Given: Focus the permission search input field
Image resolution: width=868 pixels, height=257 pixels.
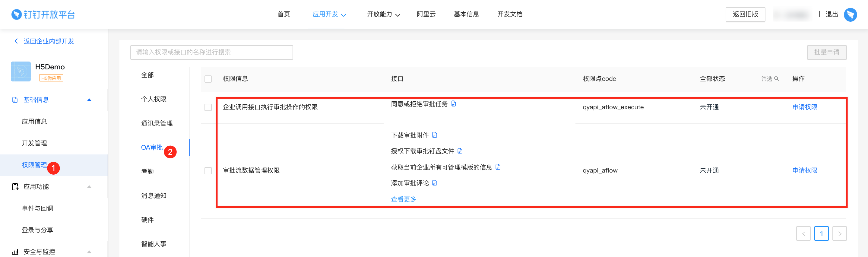Looking at the screenshot, I should click(211, 52).
